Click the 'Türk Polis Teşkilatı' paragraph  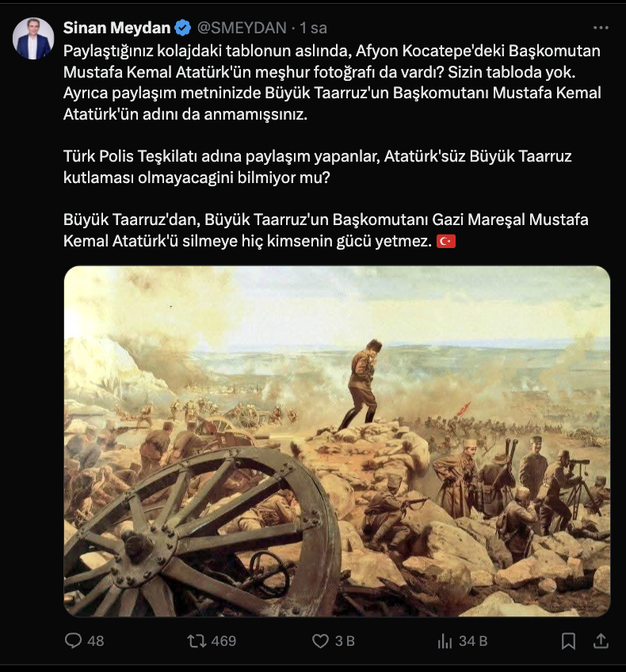[318, 166]
